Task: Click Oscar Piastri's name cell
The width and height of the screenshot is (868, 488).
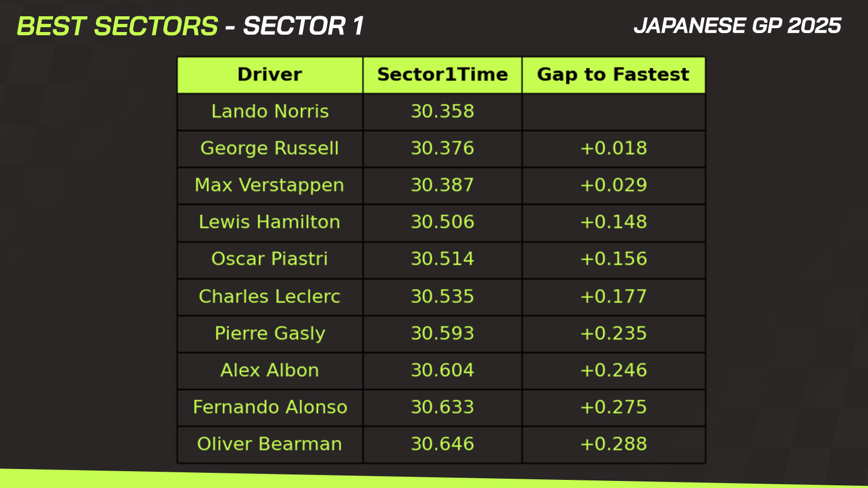Action: pos(270,259)
